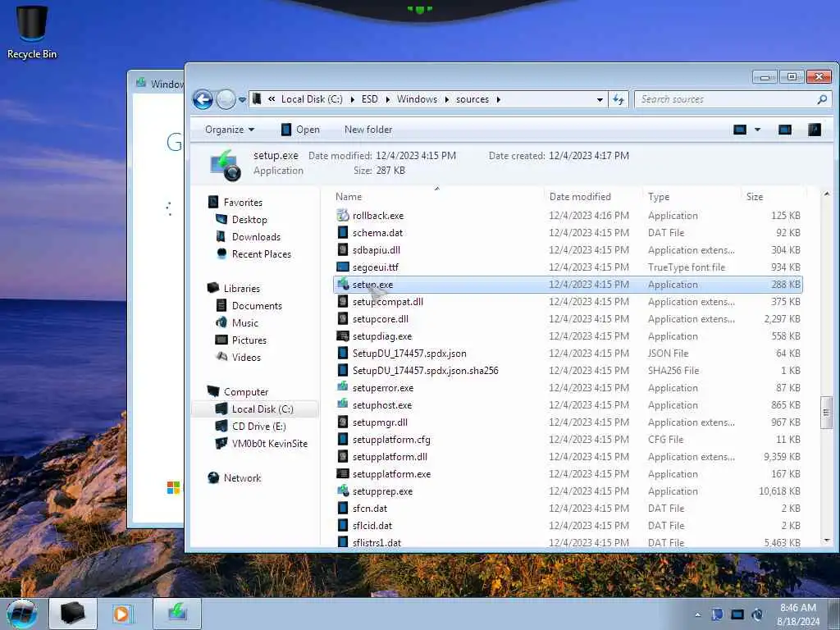
Task: Open the Explorer help icon
Action: click(x=815, y=130)
